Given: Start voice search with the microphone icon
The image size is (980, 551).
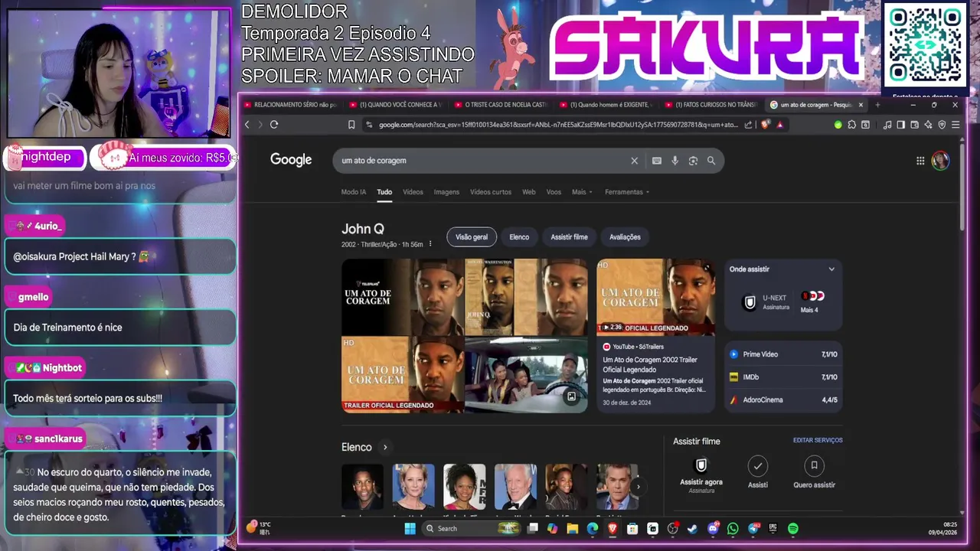Looking at the screenshot, I should point(675,161).
